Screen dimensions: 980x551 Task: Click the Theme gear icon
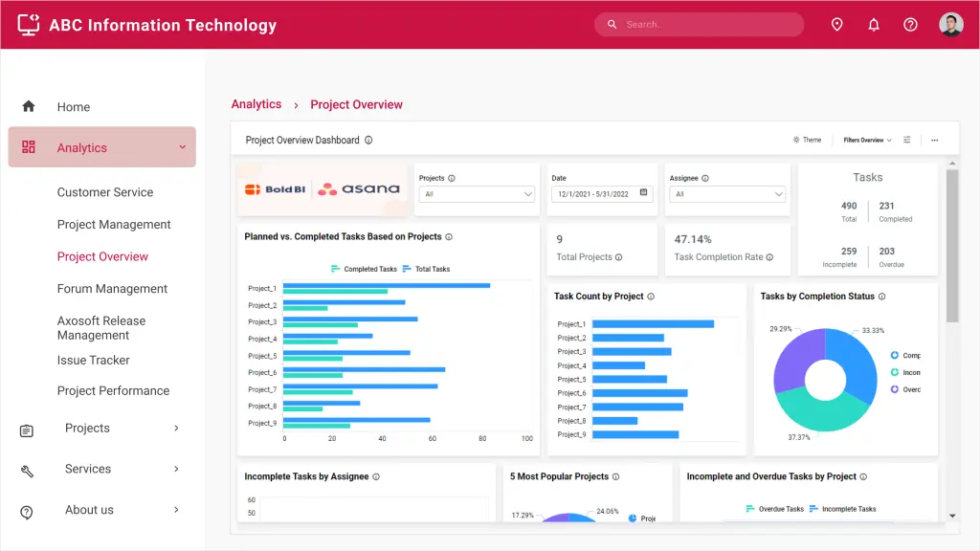pyautogui.click(x=794, y=140)
